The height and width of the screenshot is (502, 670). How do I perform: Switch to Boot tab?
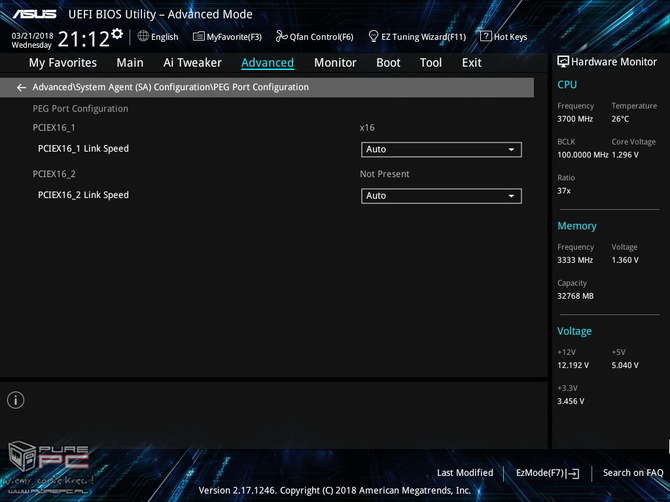coord(388,63)
